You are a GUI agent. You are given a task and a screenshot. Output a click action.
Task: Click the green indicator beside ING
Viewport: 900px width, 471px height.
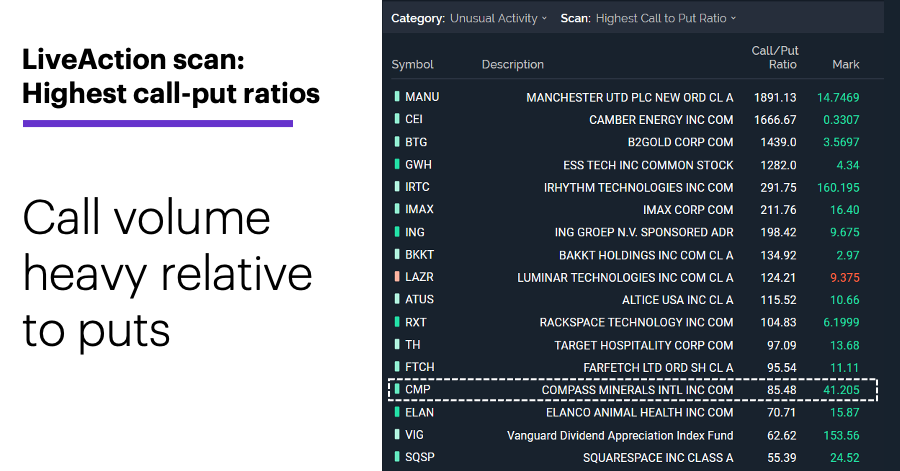point(397,232)
